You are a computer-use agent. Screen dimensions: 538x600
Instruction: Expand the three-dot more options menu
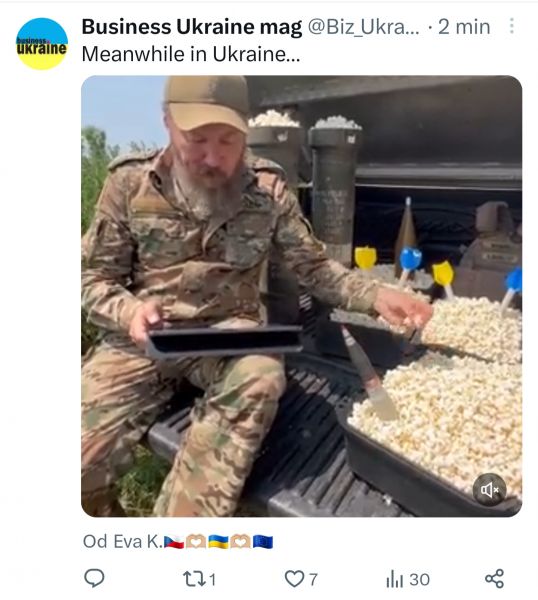point(512,26)
